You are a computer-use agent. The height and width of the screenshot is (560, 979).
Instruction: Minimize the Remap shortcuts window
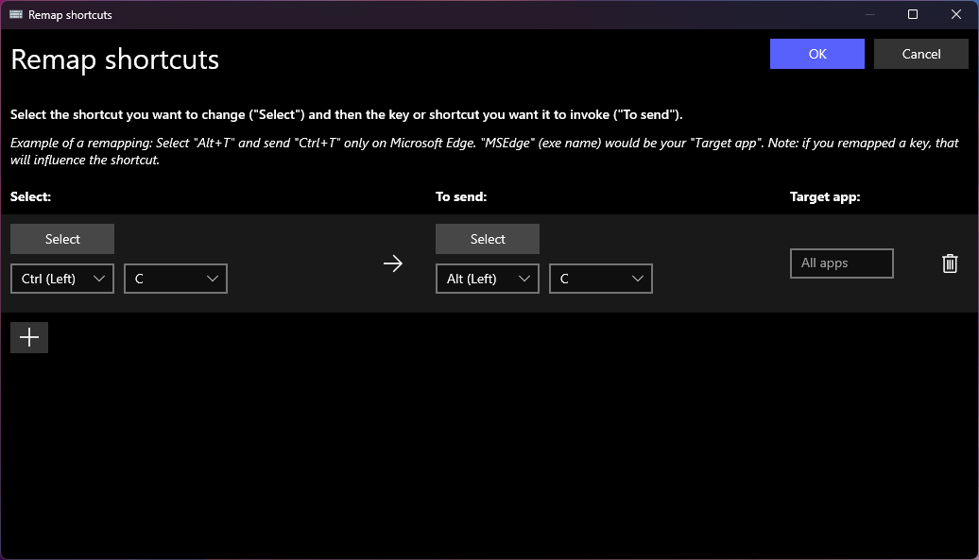click(868, 14)
